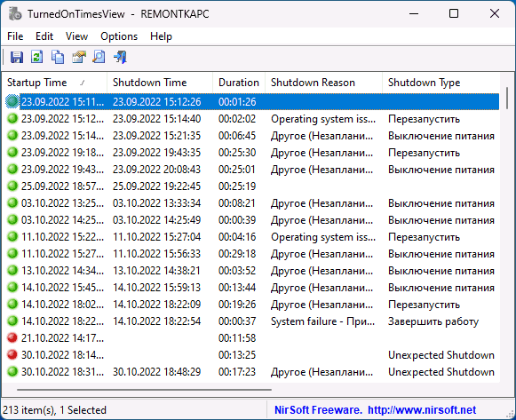
Task: Click the TurnedOnTimesView title bar app icon
Action: coord(15,14)
